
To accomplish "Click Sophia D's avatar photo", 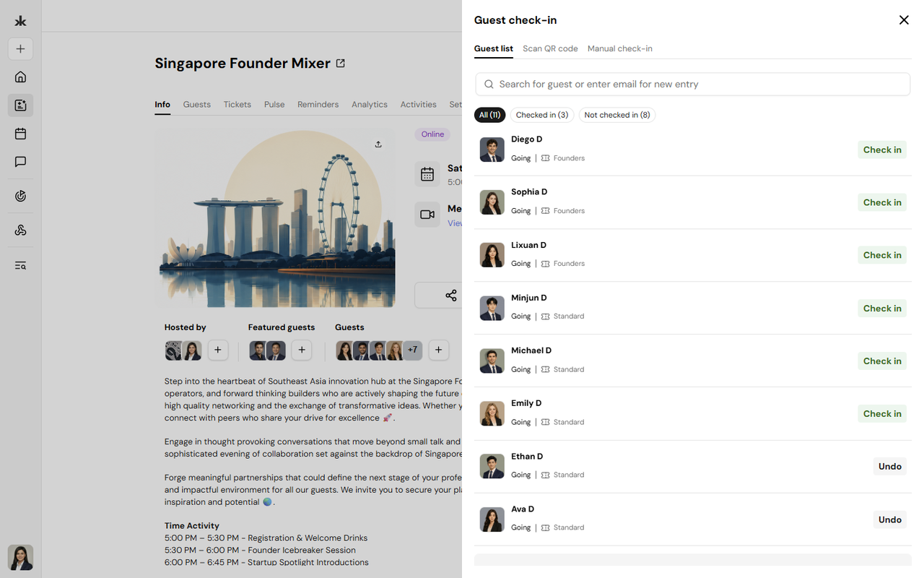I will (492, 202).
